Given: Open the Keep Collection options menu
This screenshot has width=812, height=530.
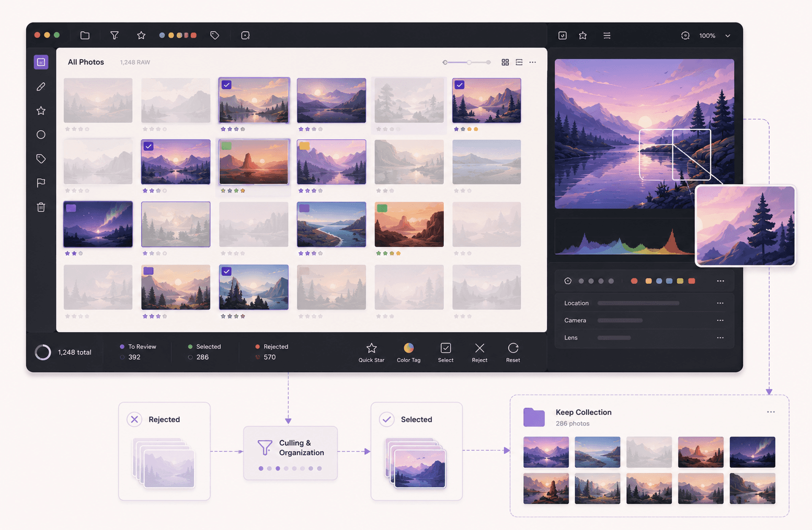Looking at the screenshot, I should [771, 412].
